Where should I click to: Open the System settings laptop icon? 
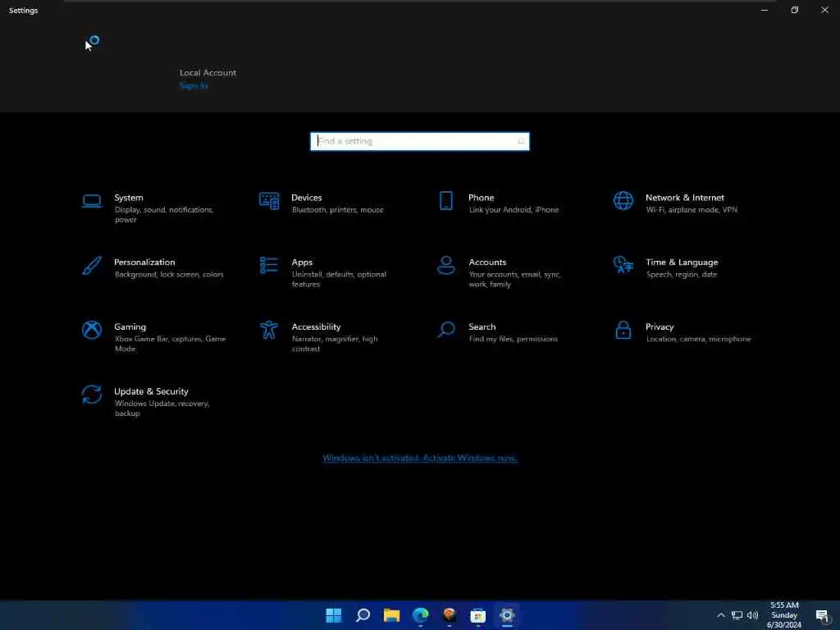(92, 202)
